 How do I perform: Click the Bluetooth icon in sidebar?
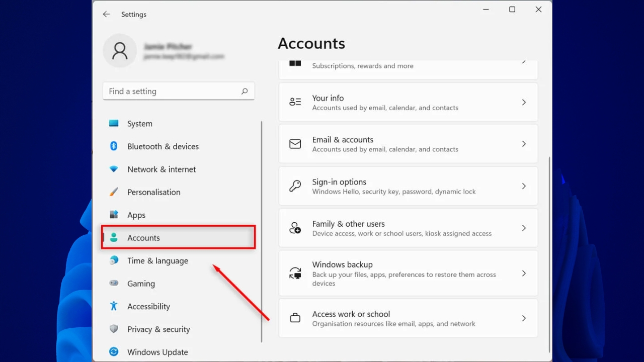(114, 146)
